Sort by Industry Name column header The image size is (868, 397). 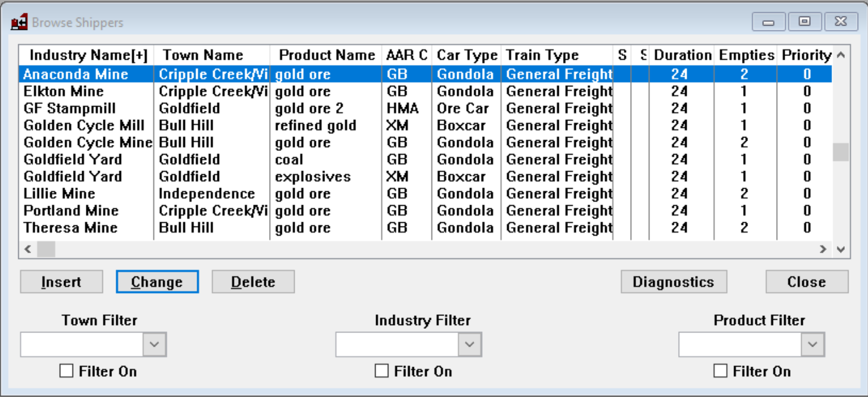coord(88,55)
